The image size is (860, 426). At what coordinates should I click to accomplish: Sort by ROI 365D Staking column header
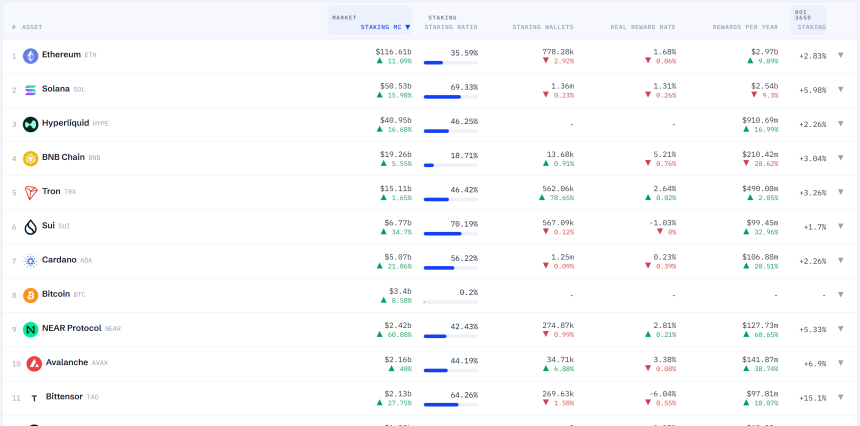click(x=811, y=27)
